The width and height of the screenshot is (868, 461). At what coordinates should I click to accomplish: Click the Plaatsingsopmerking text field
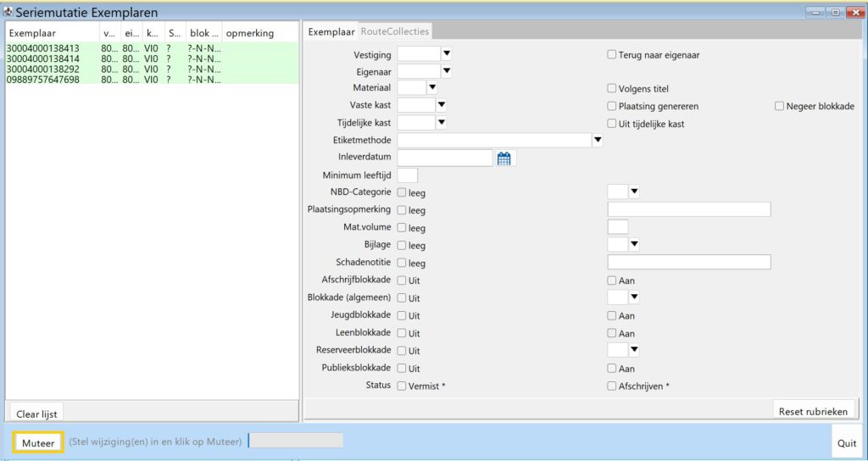tap(689, 209)
